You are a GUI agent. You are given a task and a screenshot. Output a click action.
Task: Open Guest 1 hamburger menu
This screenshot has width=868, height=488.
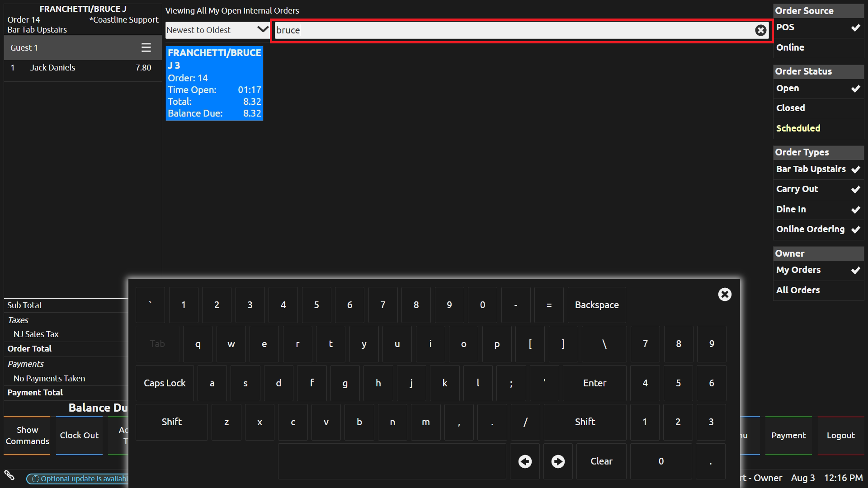(x=146, y=47)
